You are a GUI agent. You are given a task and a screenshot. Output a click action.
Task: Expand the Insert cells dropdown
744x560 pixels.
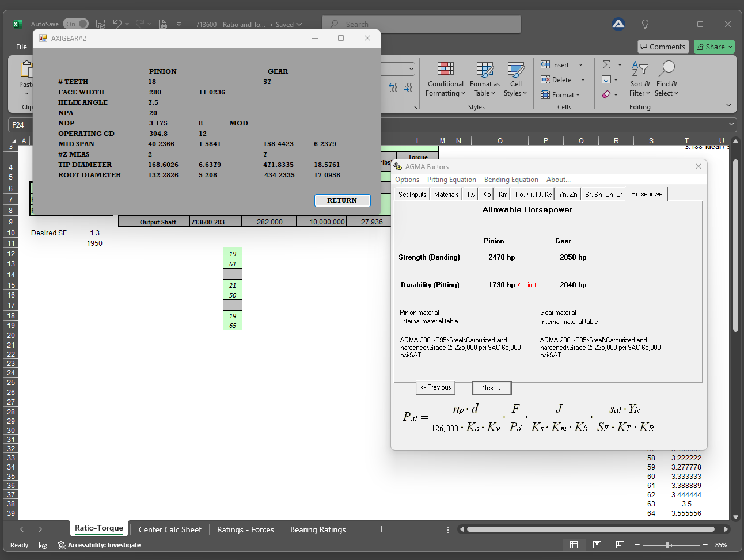click(x=580, y=65)
